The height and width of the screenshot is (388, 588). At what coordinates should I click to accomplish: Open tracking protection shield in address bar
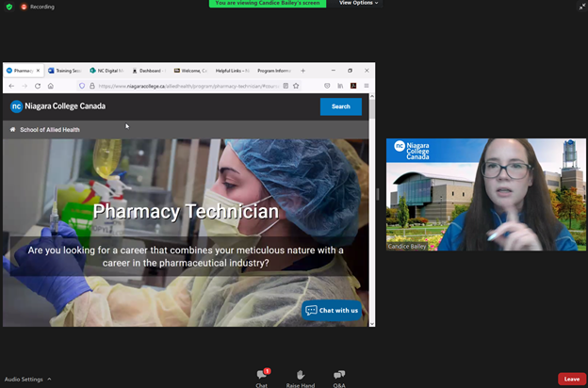82,86
